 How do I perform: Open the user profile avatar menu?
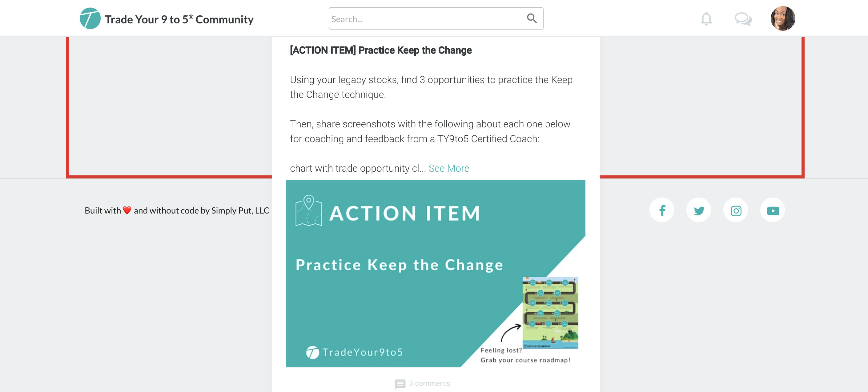[x=782, y=18]
